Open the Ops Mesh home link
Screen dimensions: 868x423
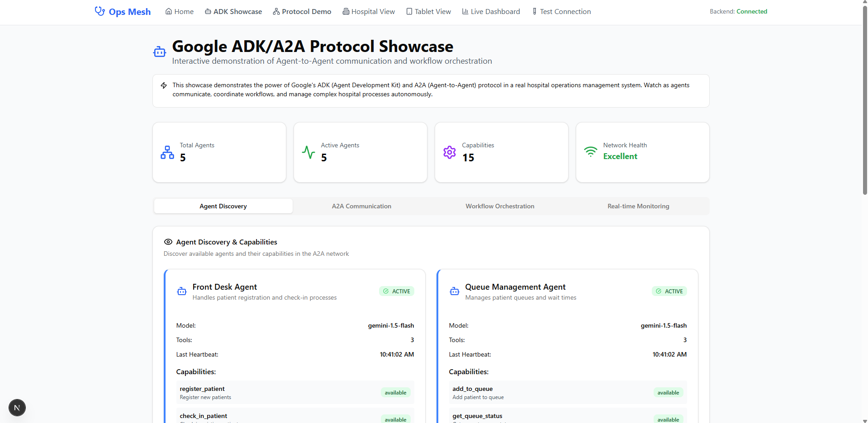click(x=123, y=12)
